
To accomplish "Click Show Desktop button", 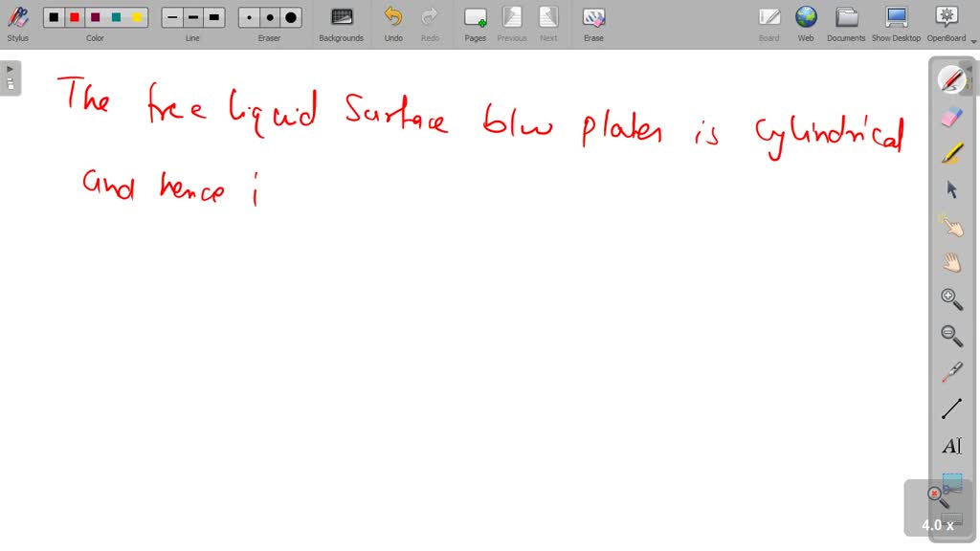I will point(896,24).
